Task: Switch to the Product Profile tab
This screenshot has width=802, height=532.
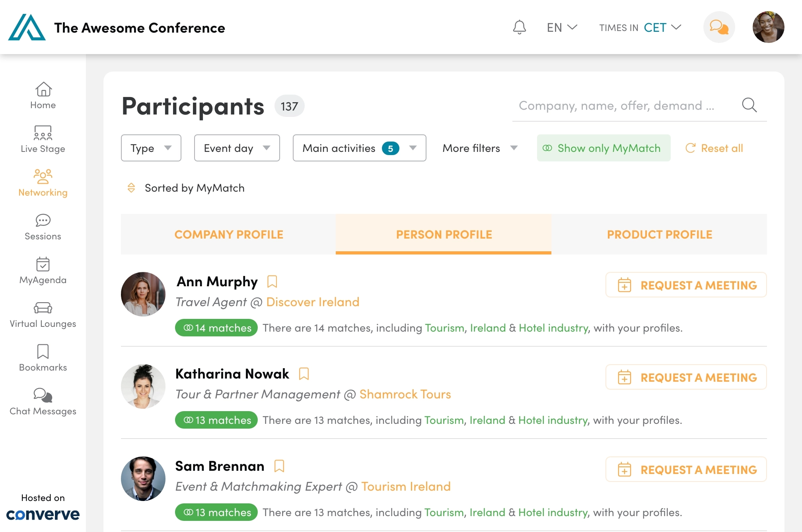Action: [659, 235]
